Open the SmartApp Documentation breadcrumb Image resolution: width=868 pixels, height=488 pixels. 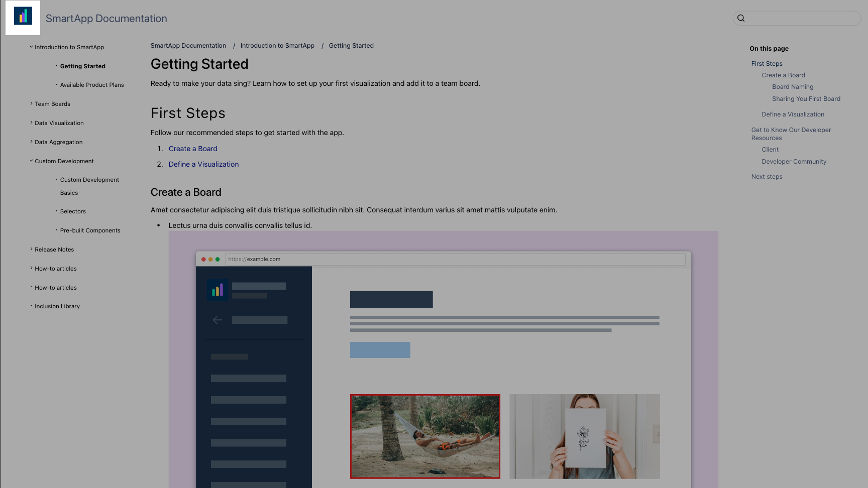click(188, 45)
